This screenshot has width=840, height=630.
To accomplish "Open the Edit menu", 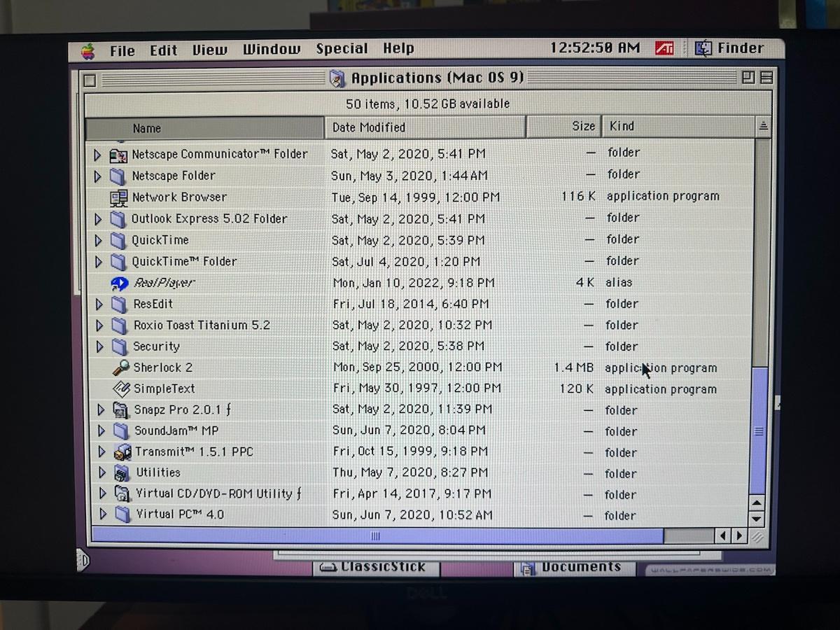I will tap(164, 50).
